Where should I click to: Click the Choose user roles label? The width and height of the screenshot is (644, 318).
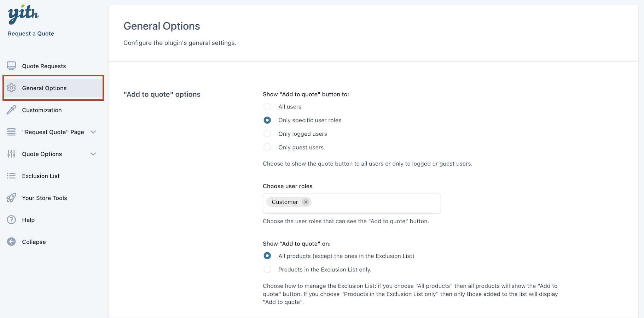tap(288, 186)
